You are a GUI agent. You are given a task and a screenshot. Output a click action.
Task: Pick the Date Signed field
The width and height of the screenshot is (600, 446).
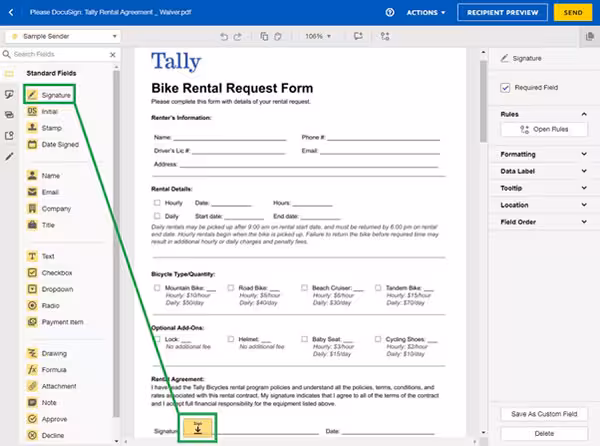coord(53,145)
